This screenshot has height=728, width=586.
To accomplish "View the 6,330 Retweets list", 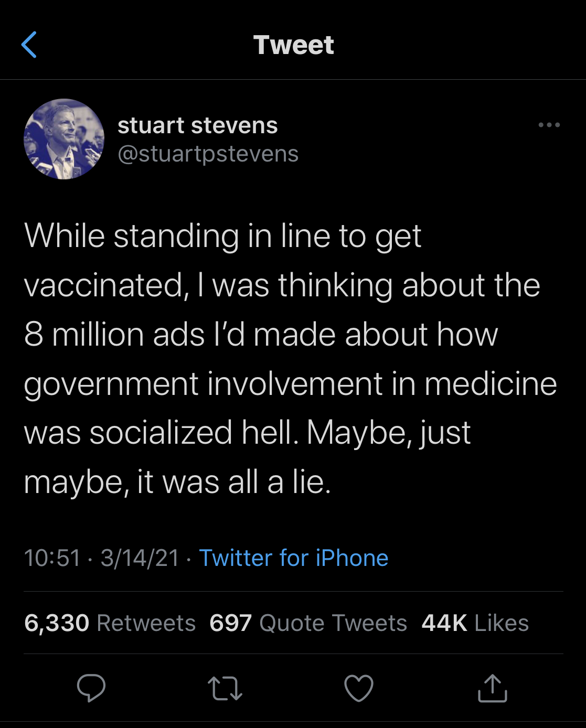I will click(110, 623).
